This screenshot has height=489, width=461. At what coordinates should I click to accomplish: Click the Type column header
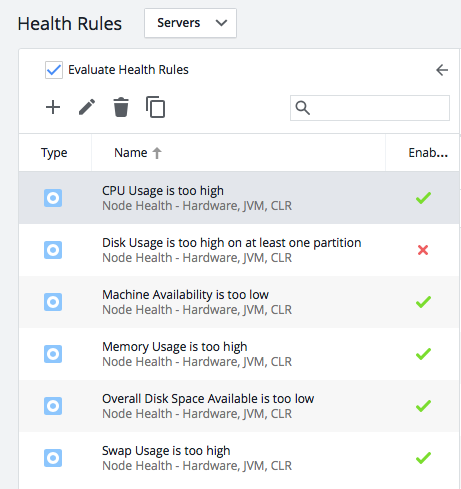54,153
